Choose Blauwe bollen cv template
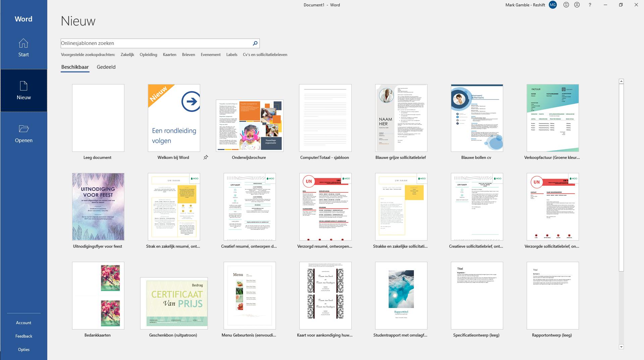The image size is (644, 360). point(477,118)
